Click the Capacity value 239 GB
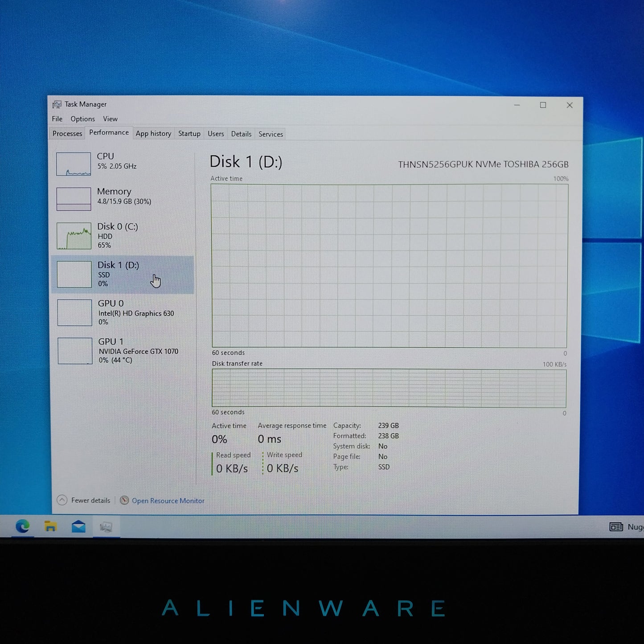Image resolution: width=644 pixels, height=644 pixels. coord(388,426)
